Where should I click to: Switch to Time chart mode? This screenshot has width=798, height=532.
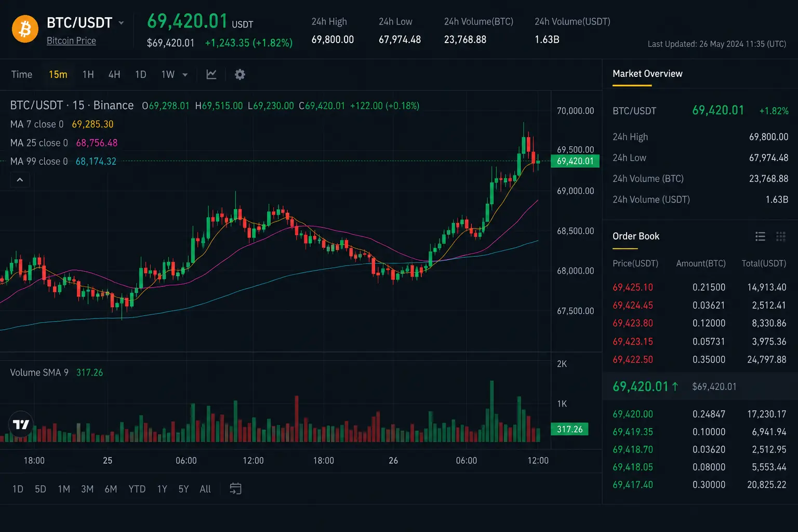tap(22, 74)
